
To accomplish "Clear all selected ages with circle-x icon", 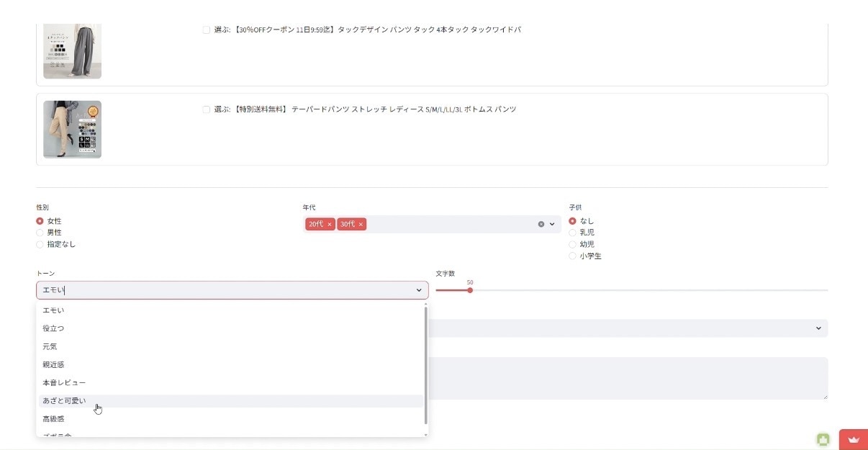I will pos(541,224).
